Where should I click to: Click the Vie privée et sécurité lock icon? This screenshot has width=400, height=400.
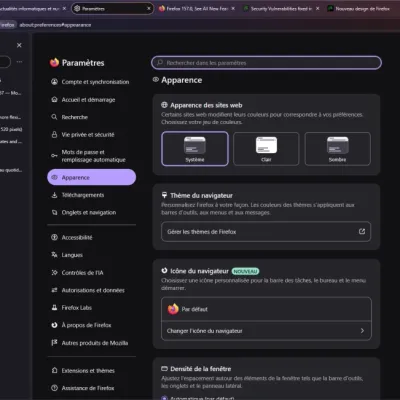(x=54, y=135)
